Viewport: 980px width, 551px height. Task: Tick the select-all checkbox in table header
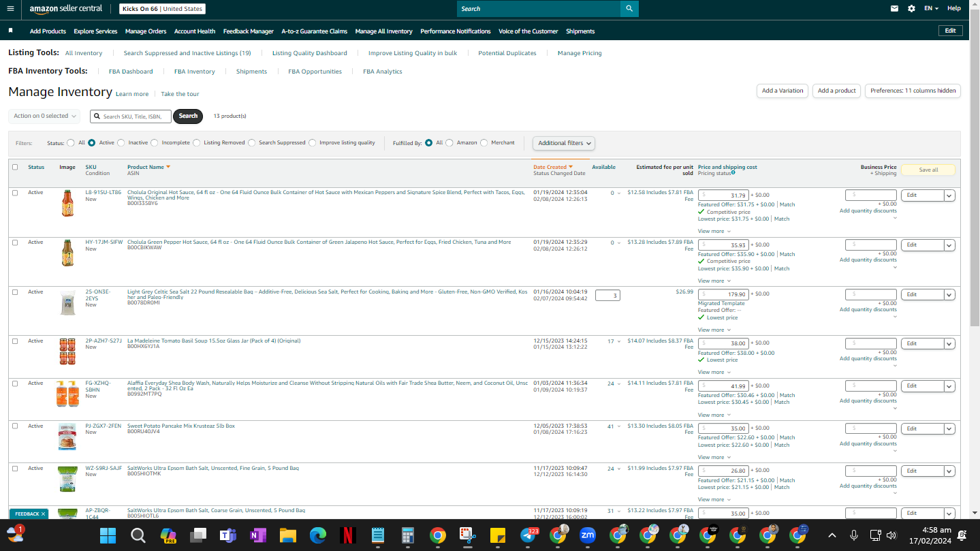15,167
